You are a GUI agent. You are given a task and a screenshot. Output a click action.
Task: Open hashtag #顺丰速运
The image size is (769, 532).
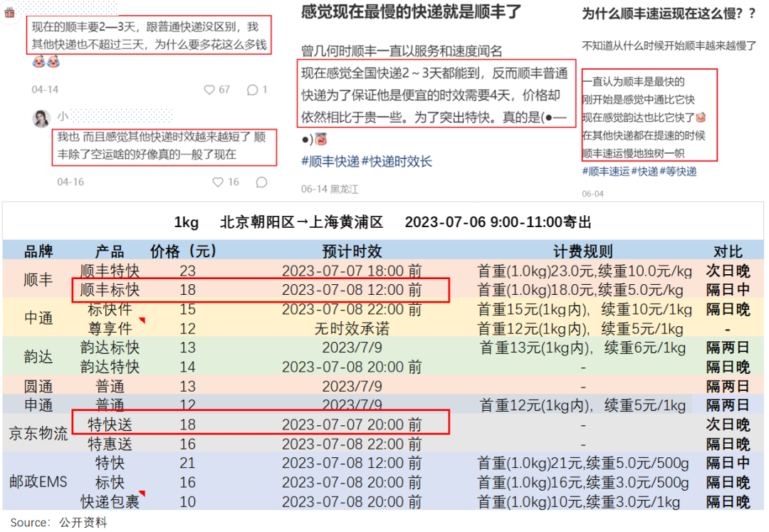click(605, 171)
